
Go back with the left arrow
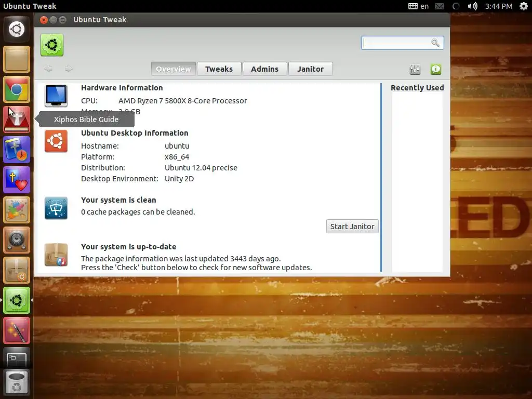pyautogui.click(x=48, y=69)
